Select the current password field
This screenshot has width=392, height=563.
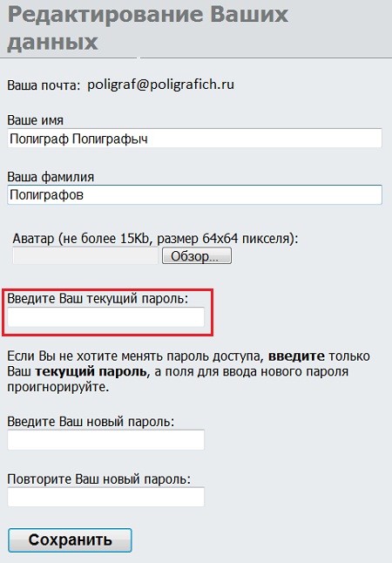point(106,316)
